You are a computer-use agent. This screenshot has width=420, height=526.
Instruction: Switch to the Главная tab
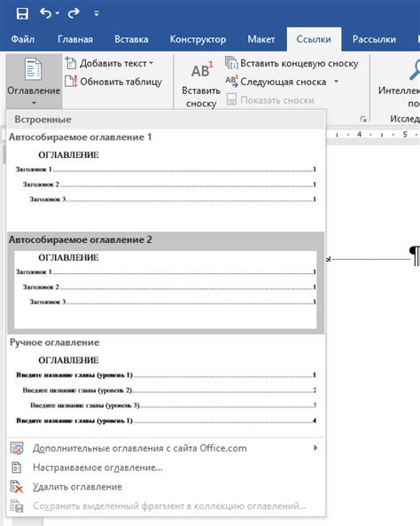pos(75,39)
